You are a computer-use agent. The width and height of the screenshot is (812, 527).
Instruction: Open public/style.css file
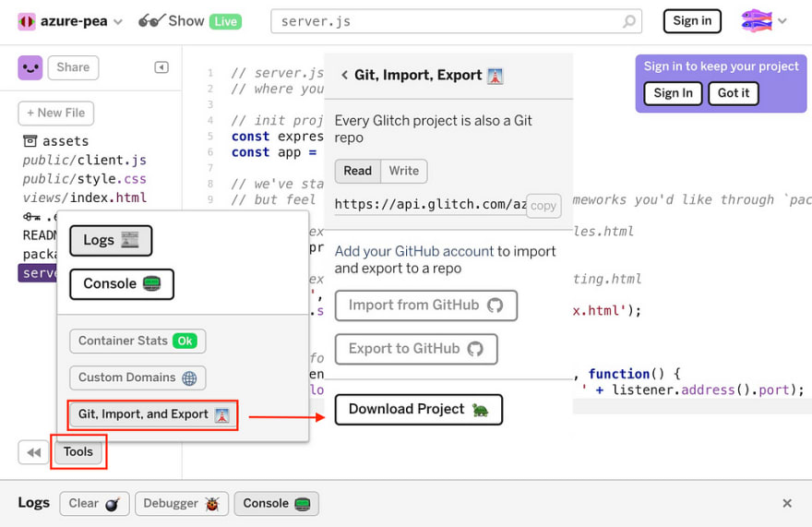click(x=84, y=179)
